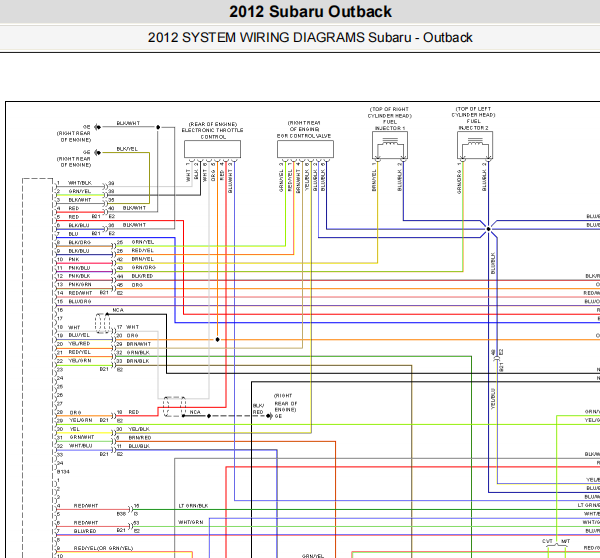
Task: Click pin 15 "BLU/ORG" wire label
Action: (x=80, y=302)
